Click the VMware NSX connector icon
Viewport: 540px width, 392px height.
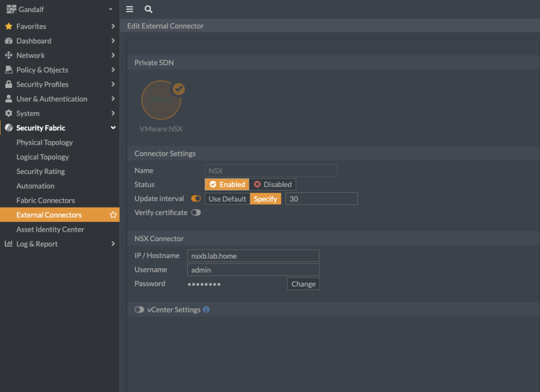tap(161, 100)
